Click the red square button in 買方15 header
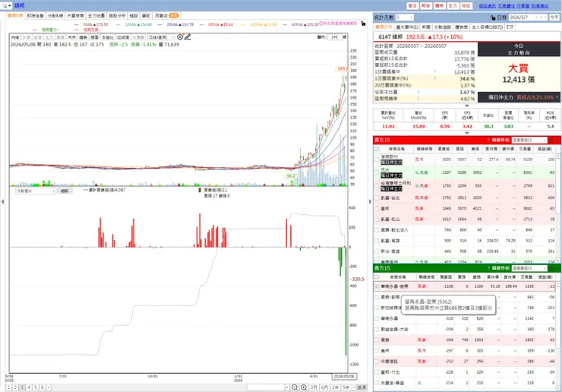Image resolution: width=562 pixels, height=392 pixels. click(551, 141)
